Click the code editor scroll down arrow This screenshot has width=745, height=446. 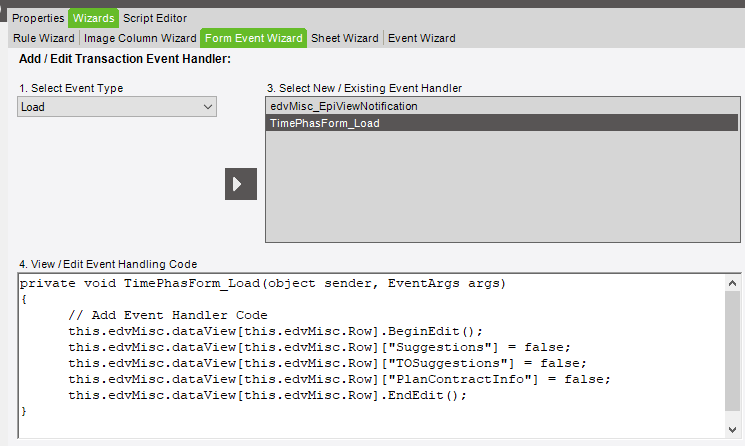[732, 429]
